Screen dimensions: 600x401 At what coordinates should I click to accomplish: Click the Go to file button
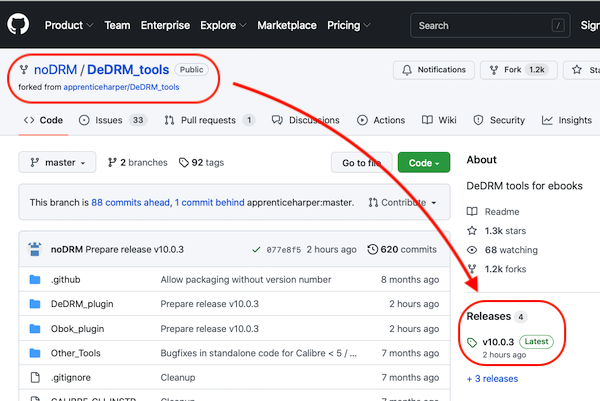click(362, 163)
